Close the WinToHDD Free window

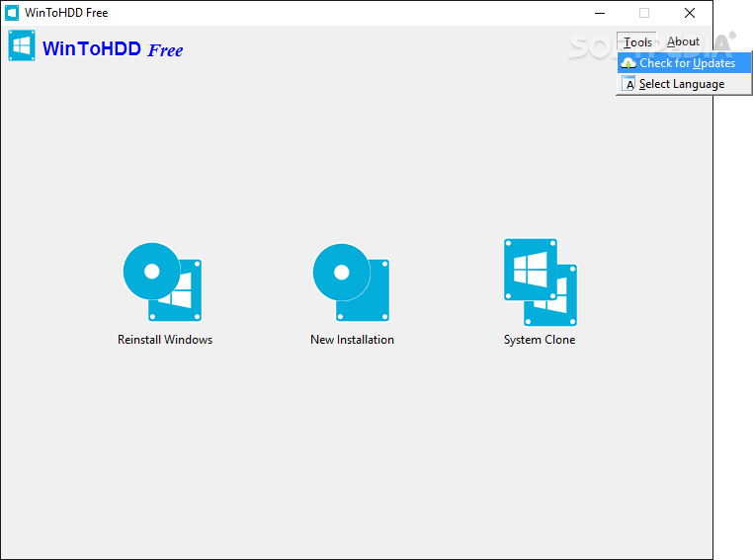[690, 13]
